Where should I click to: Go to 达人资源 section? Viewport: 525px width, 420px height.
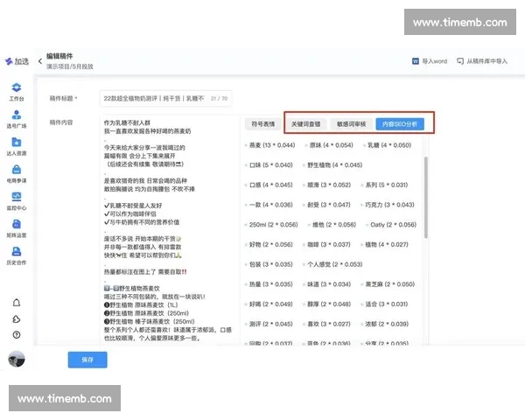pyautogui.click(x=17, y=147)
